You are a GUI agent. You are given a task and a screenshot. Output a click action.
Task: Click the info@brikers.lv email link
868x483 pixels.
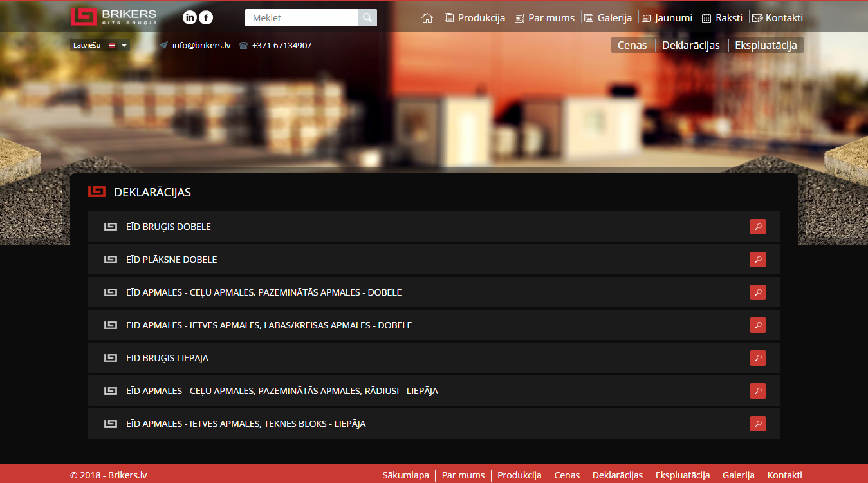(201, 46)
